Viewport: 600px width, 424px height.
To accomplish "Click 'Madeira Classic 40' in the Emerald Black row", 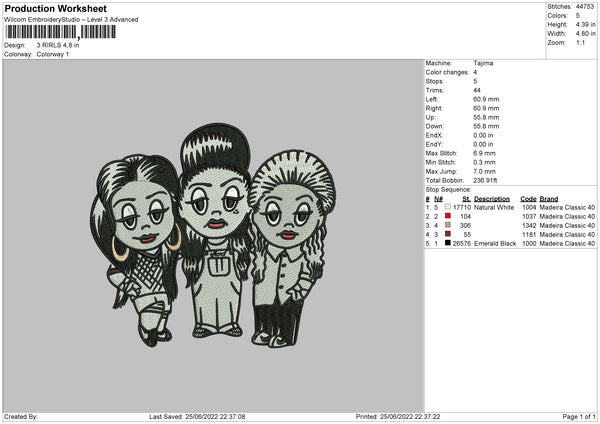I will click(567, 243).
